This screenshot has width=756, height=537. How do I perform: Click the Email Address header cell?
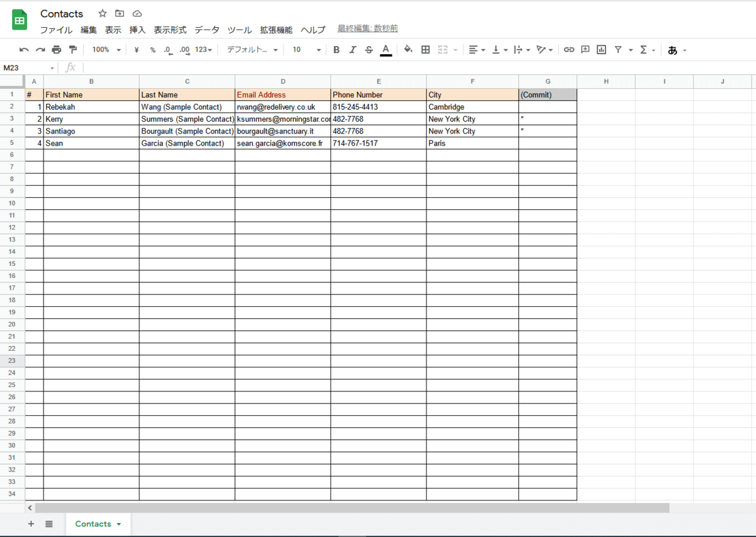(283, 95)
